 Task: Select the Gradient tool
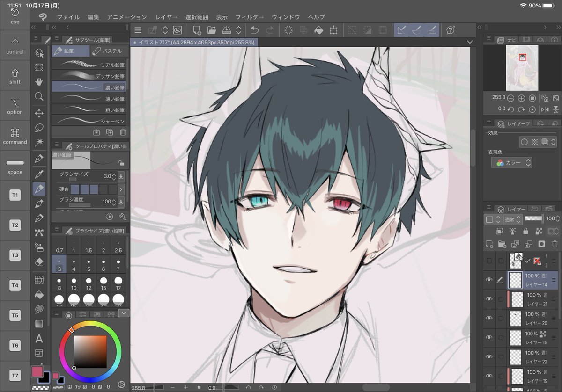click(x=39, y=323)
